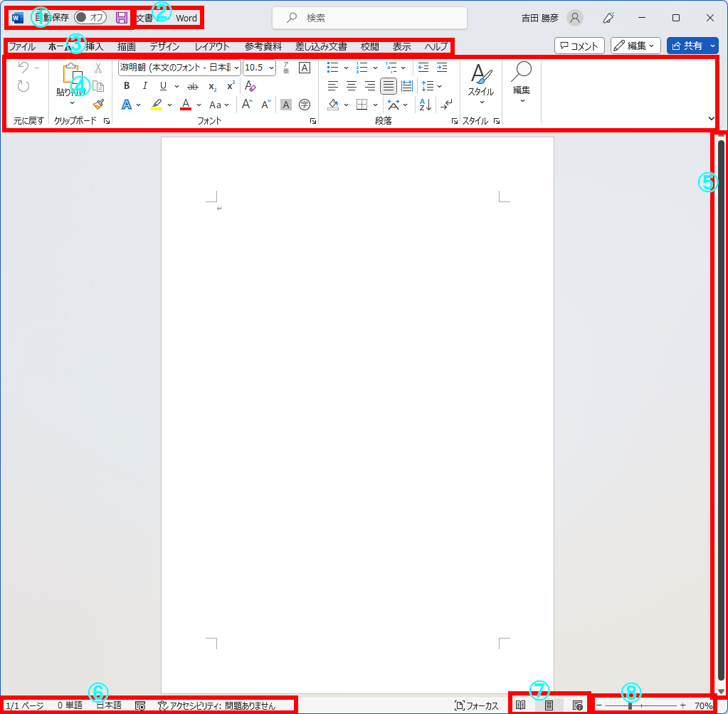This screenshot has height=714, width=728.
Task: Switch to Read Mode view in status bar
Action: (521, 705)
